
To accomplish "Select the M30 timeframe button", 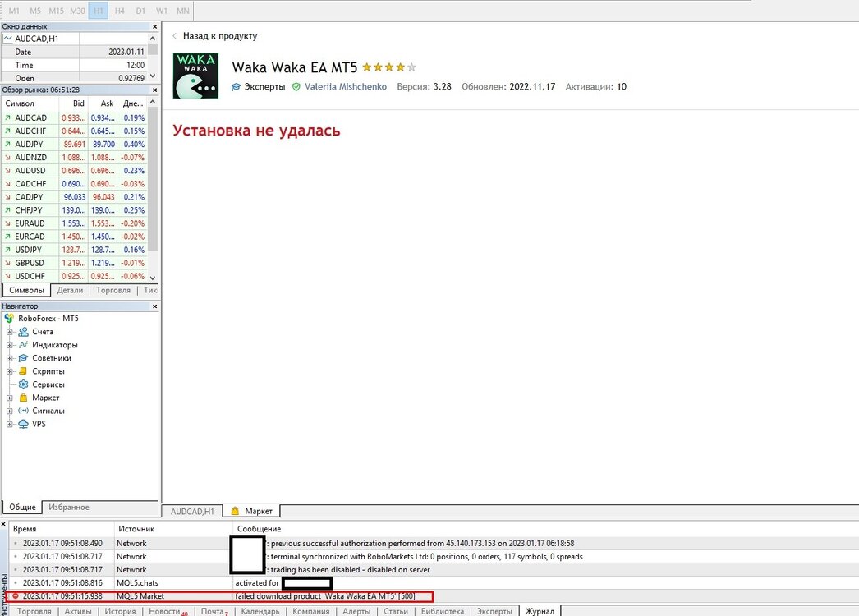I will point(77,11).
